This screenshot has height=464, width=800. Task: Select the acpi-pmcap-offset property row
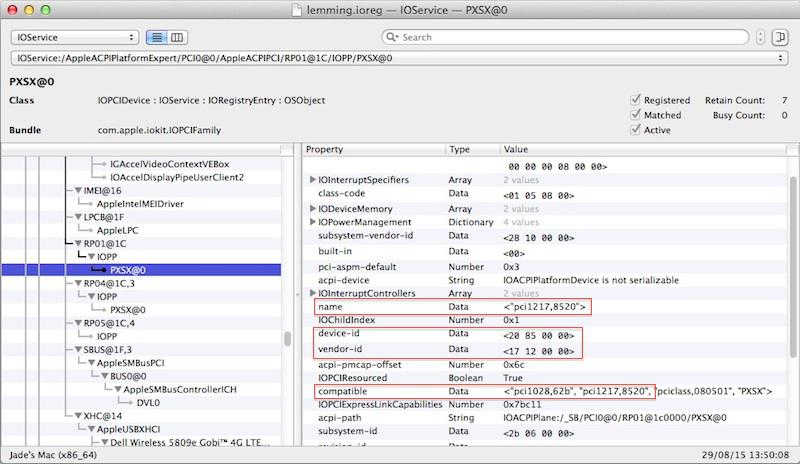544,364
